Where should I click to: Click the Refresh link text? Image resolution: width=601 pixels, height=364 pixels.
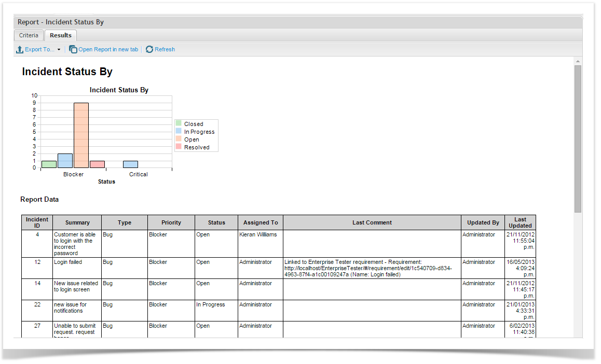click(x=165, y=50)
